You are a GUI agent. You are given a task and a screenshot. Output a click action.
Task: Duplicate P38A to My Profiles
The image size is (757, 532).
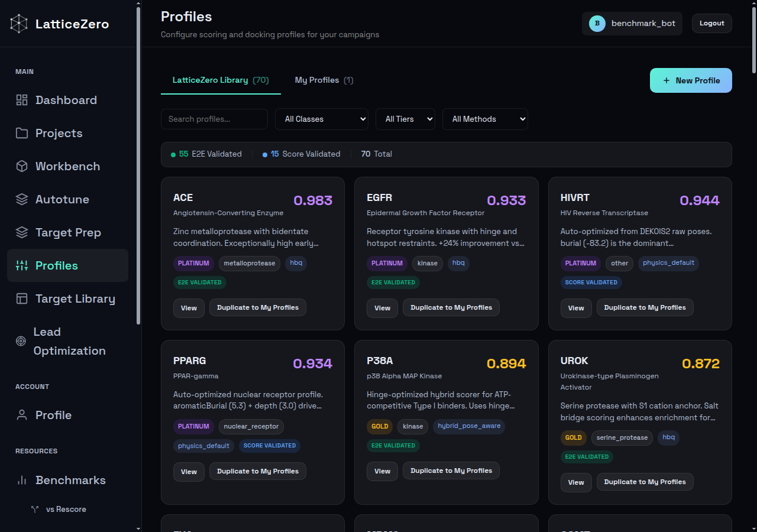(x=451, y=471)
